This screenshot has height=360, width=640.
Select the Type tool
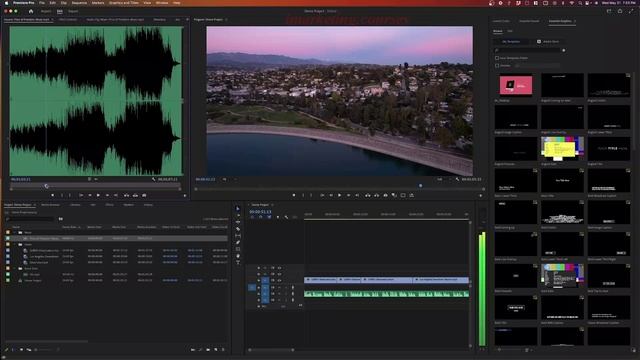[x=238, y=262]
